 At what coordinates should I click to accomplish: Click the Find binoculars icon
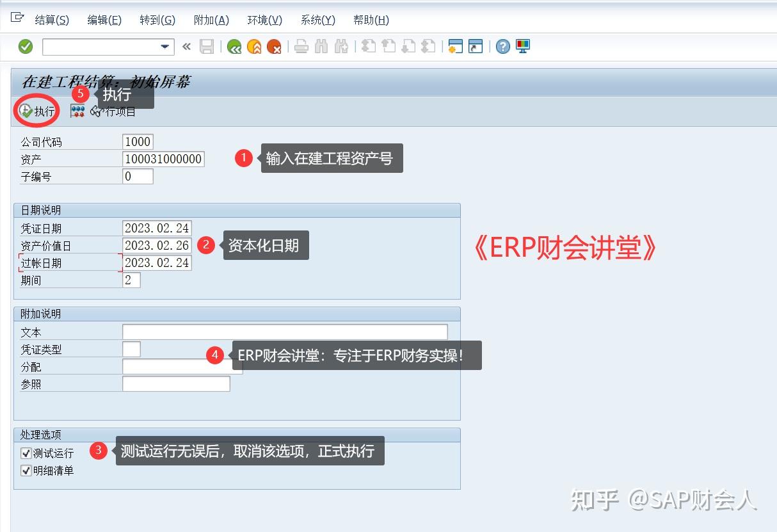(323, 46)
